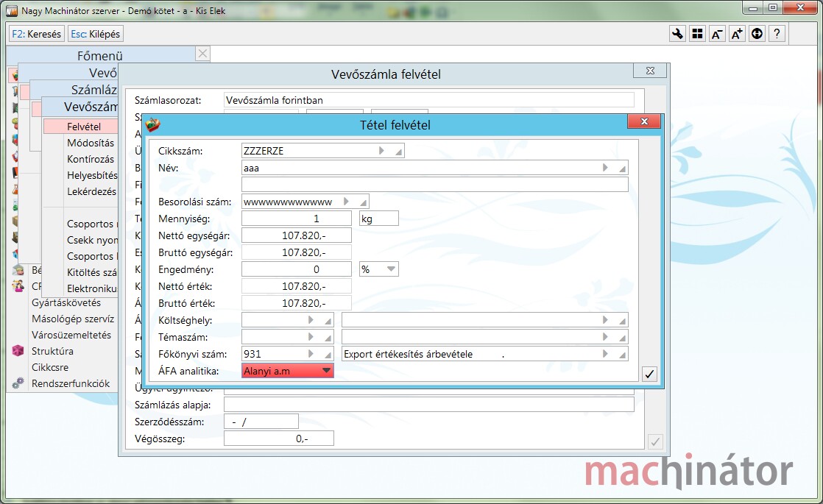Click the greyed checkmark in the Vevőszámla felvétel window
The width and height of the screenshot is (823, 504).
[655, 441]
